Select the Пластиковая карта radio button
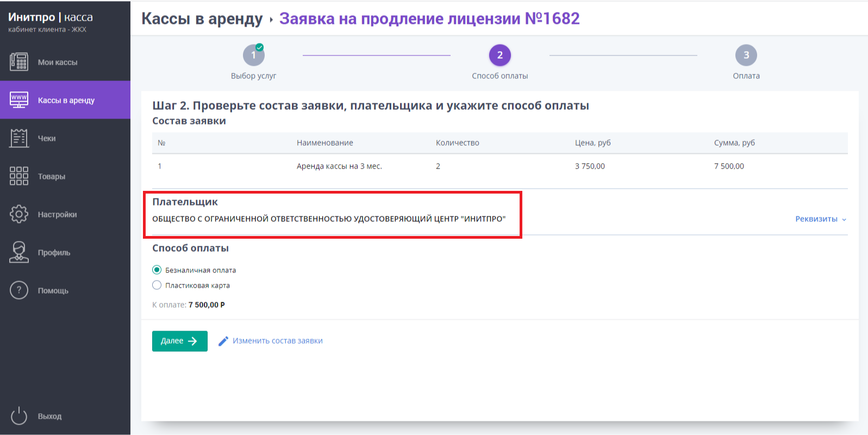868x435 pixels. coord(157,285)
